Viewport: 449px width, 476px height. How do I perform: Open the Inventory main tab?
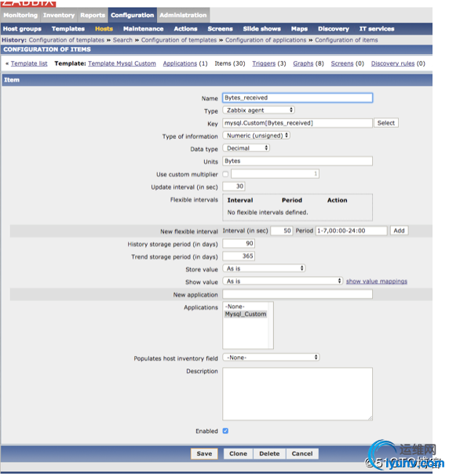(x=59, y=15)
